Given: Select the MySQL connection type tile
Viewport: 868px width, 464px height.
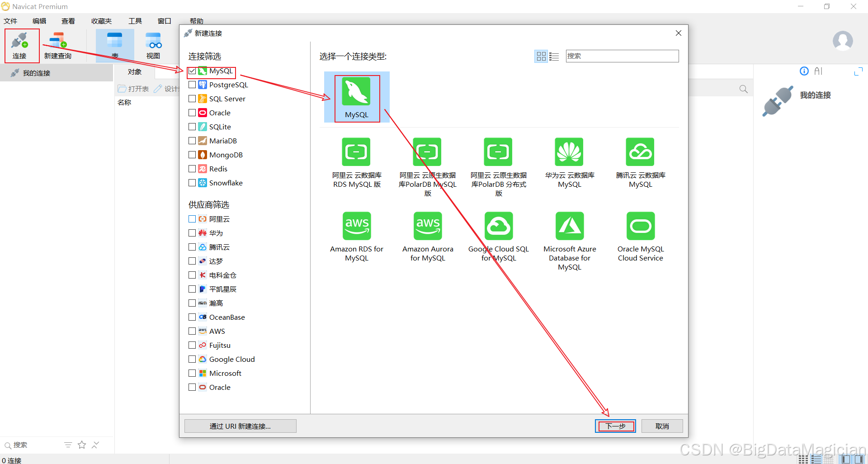Looking at the screenshot, I should coord(357,97).
